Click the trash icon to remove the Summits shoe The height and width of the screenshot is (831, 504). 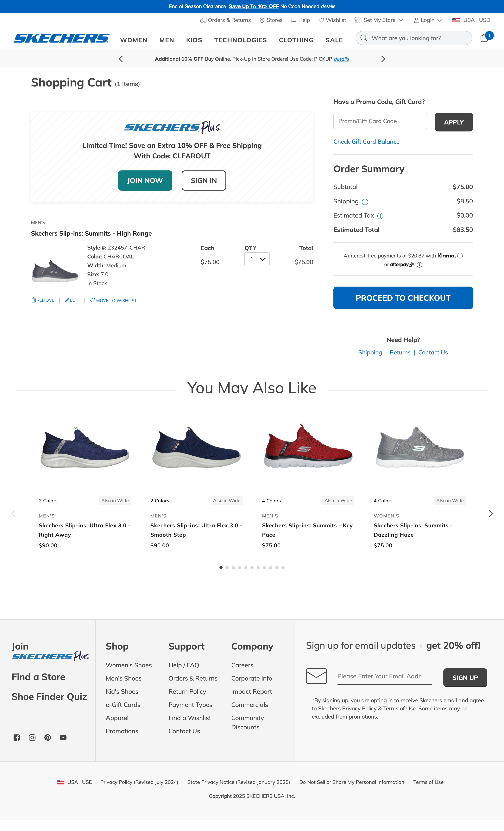(x=34, y=300)
